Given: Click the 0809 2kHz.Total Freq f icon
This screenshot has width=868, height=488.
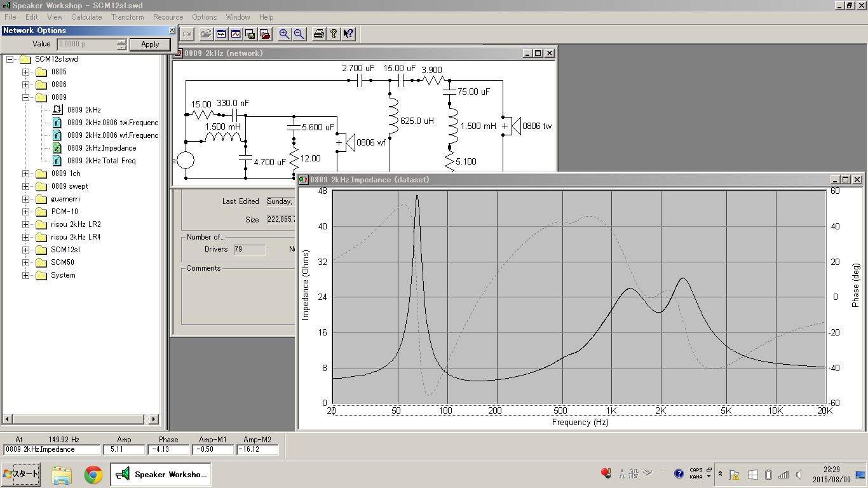Looking at the screenshot, I should coord(57,161).
